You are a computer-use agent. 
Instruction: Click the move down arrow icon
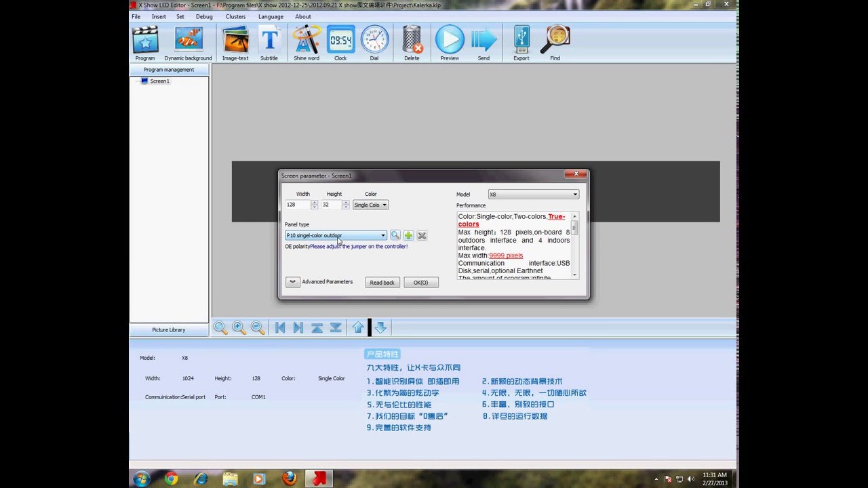click(380, 328)
